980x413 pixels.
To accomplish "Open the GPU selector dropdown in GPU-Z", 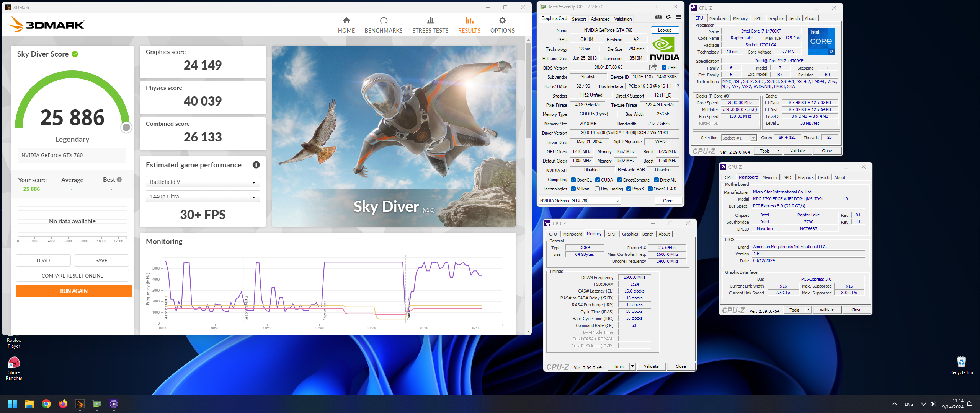I will pos(579,200).
